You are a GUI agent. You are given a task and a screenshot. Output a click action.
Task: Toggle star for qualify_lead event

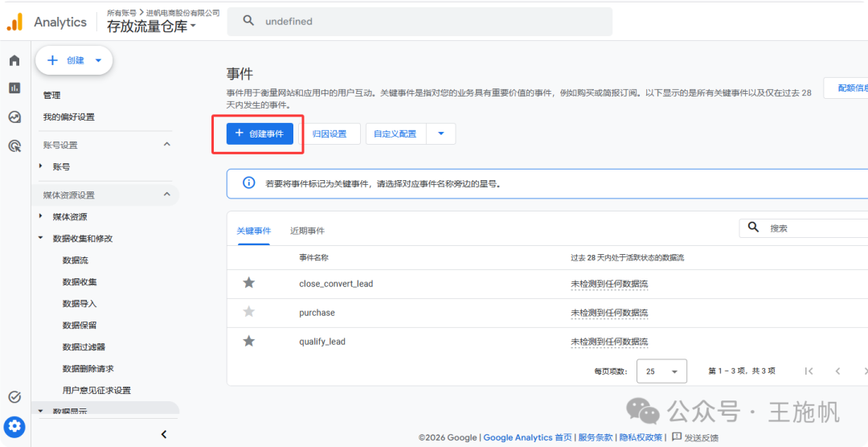249,341
